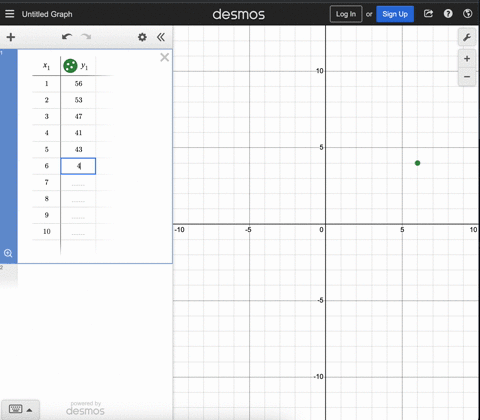
Task: Open the Help question mark
Action: [x=448, y=14]
